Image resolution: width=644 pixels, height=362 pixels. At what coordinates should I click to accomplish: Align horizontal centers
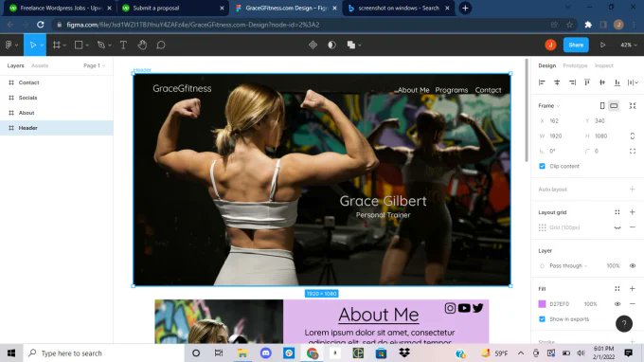coord(557,82)
